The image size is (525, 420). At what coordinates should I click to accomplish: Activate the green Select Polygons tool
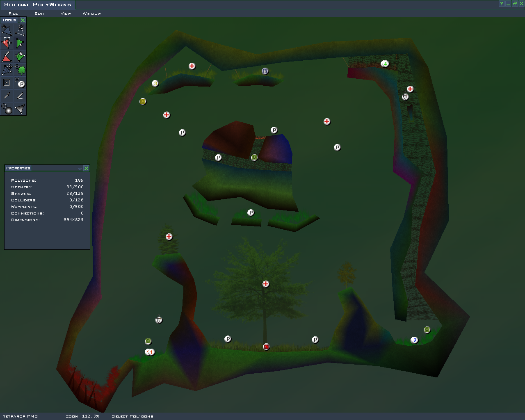click(20, 43)
